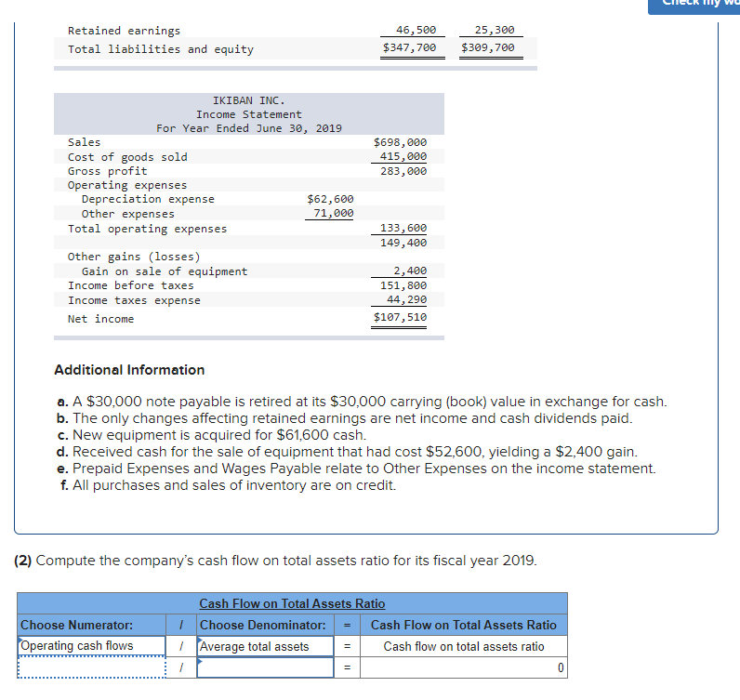Open the Operating cash flows numerator dropdown
This screenshot has height=700, width=740.
coord(91,646)
